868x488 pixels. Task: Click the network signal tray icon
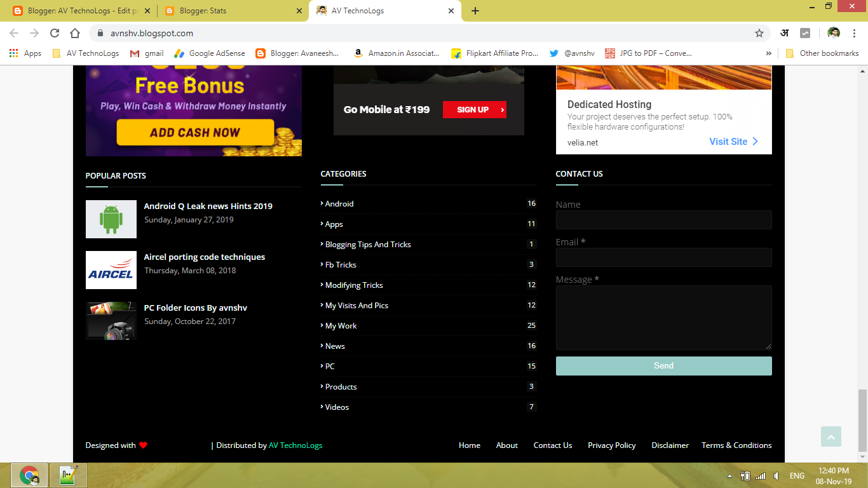(761, 475)
